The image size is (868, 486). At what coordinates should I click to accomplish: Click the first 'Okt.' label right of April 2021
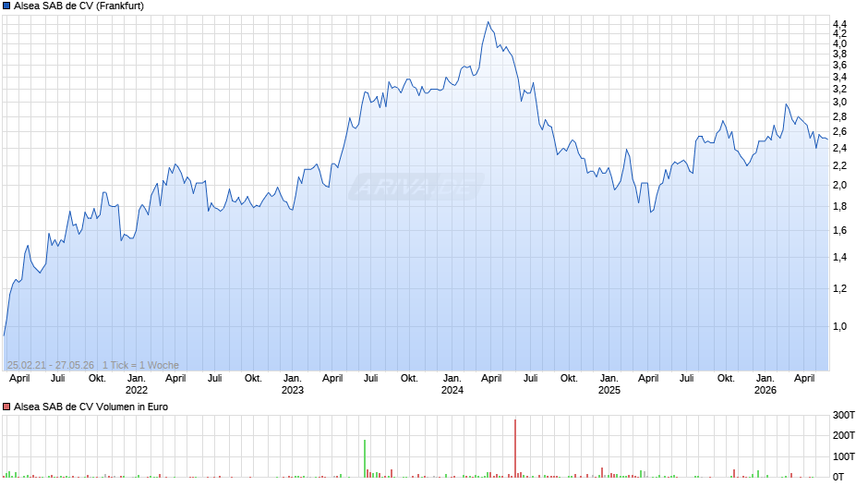pos(97,379)
